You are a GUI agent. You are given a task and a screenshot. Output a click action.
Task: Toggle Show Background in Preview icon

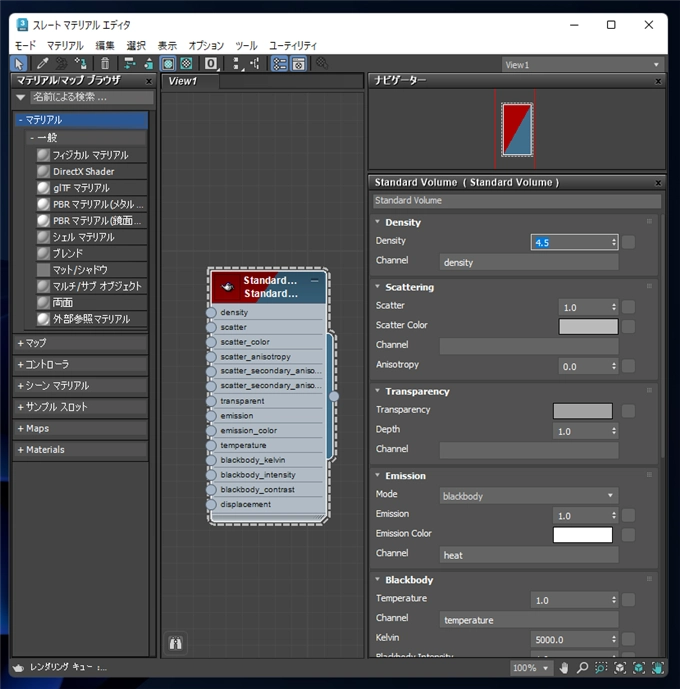187,64
